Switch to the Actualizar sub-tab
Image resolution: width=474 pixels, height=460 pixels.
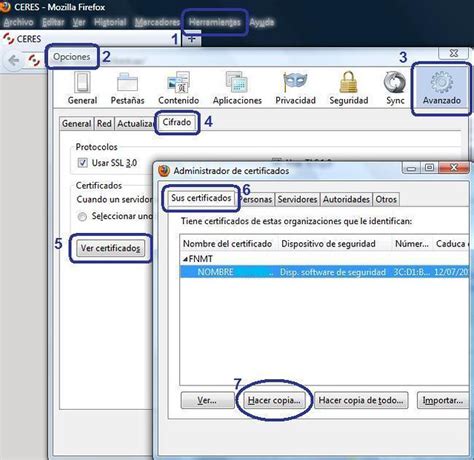[135, 124]
